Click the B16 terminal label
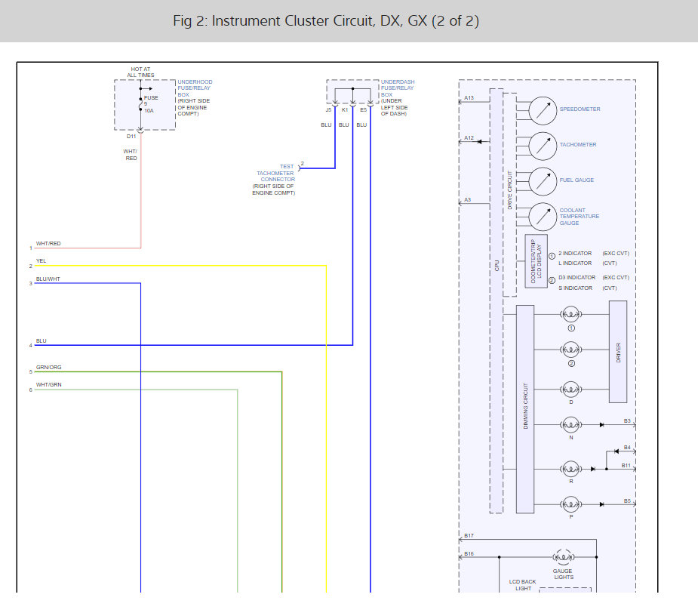698x616 pixels. pyautogui.click(x=469, y=554)
